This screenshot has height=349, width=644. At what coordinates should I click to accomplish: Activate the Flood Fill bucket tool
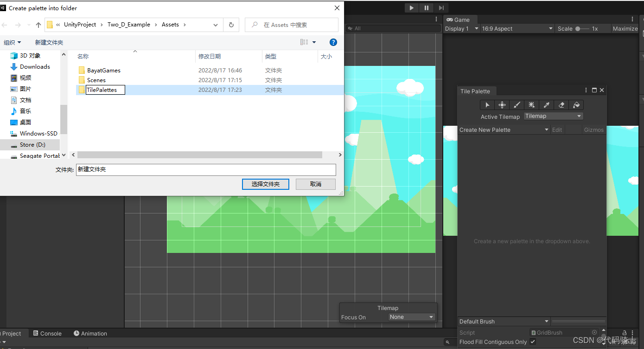pyautogui.click(x=576, y=105)
